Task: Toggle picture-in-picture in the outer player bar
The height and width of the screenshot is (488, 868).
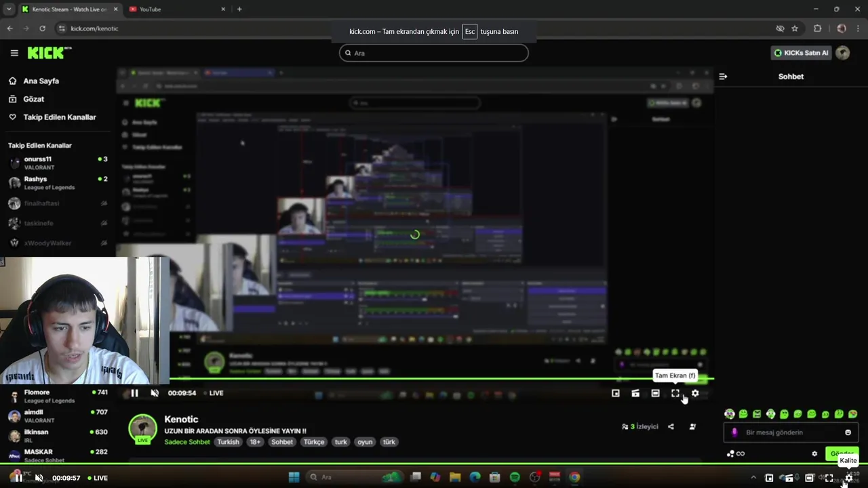Action: tap(769, 478)
